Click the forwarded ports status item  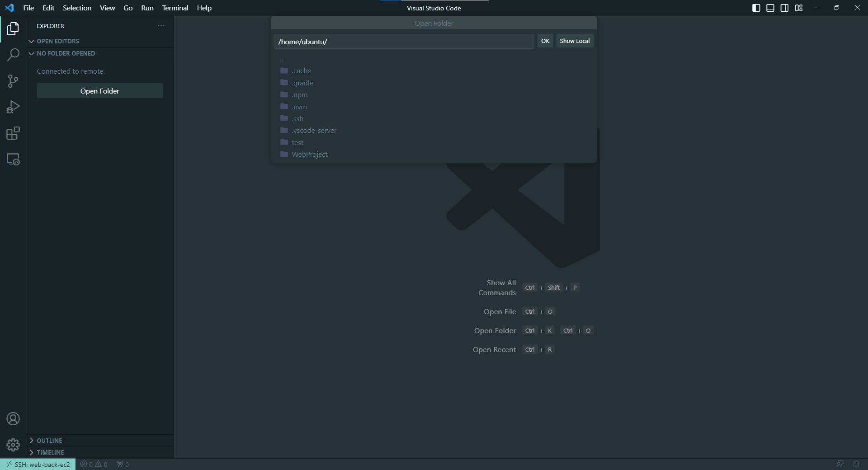point(123,464)
